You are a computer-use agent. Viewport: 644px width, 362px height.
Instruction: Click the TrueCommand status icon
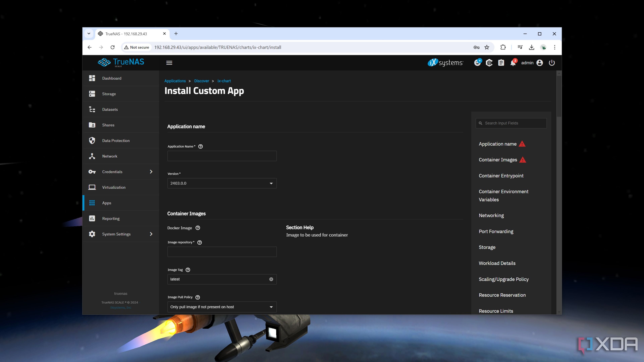pyautogui.click(x=489, y=63)
